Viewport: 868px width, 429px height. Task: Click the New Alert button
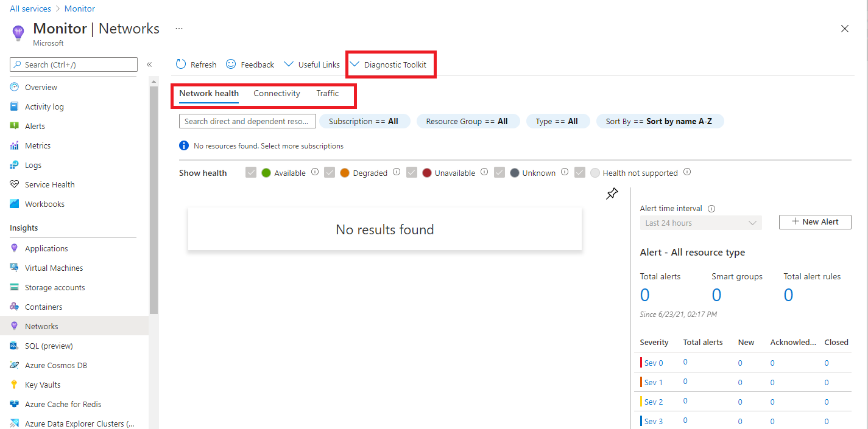tap(815, 221)
